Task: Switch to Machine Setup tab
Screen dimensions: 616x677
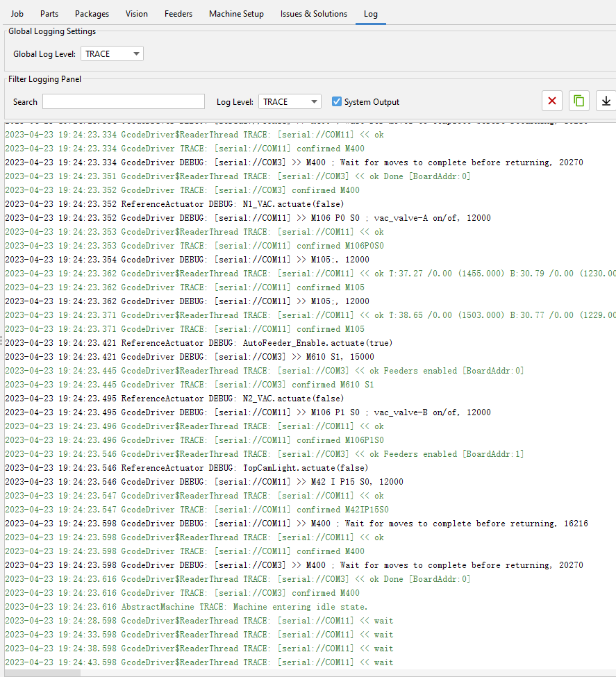Action: coord(236,13)
